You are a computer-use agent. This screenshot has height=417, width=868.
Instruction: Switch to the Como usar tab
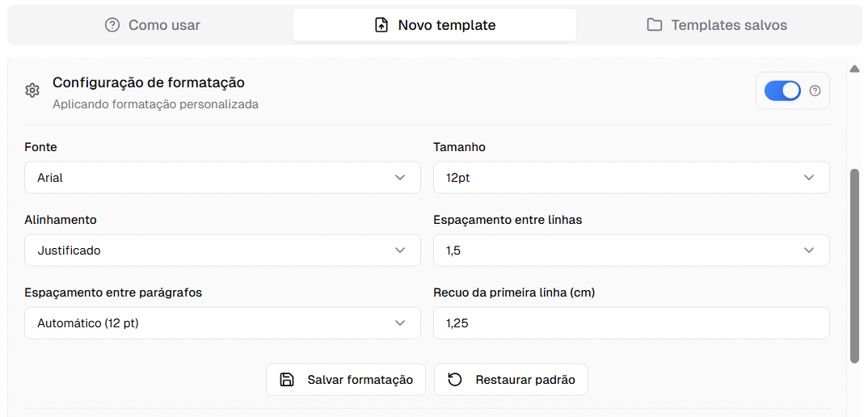[153, 25]
